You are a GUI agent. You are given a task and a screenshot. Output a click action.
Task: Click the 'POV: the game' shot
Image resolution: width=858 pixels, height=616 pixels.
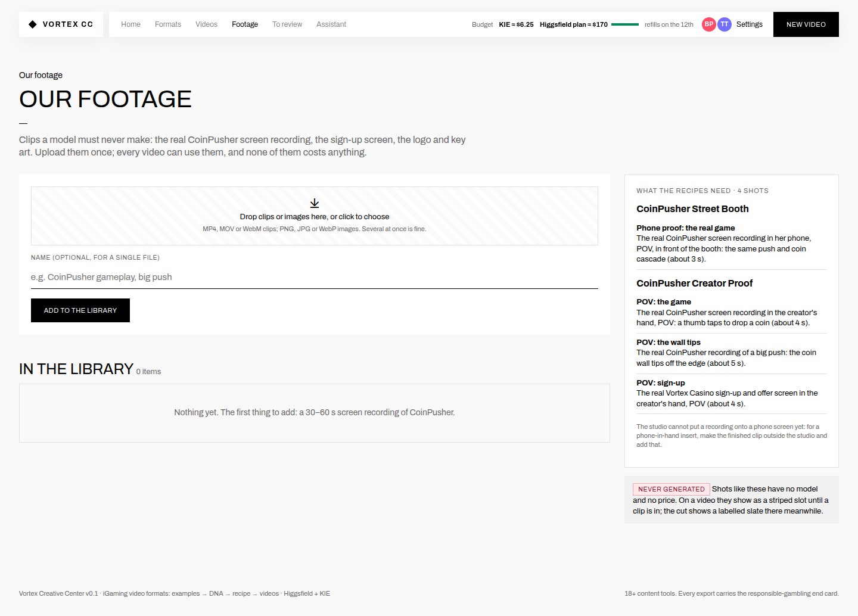[x=732, y=312]
